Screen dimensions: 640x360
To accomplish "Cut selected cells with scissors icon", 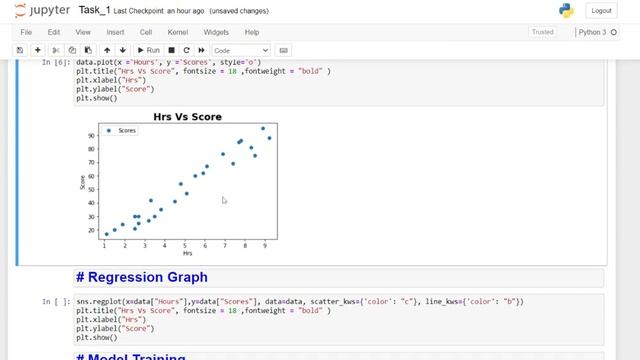I will pos(56,50).
